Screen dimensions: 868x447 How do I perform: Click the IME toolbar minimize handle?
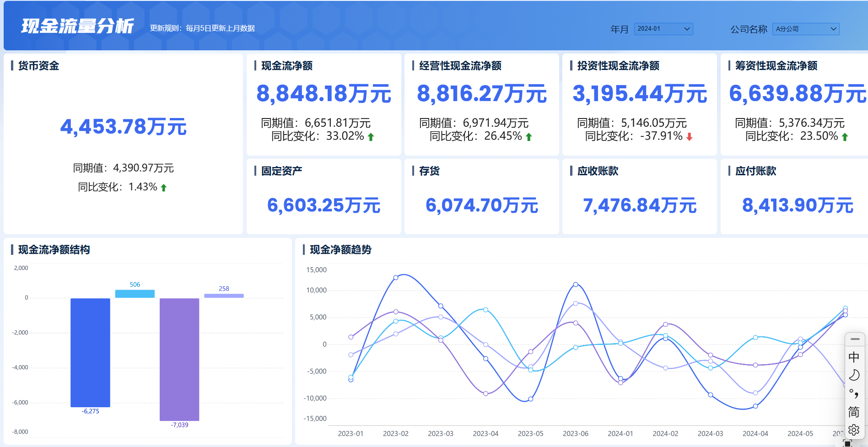pos(854,339)
